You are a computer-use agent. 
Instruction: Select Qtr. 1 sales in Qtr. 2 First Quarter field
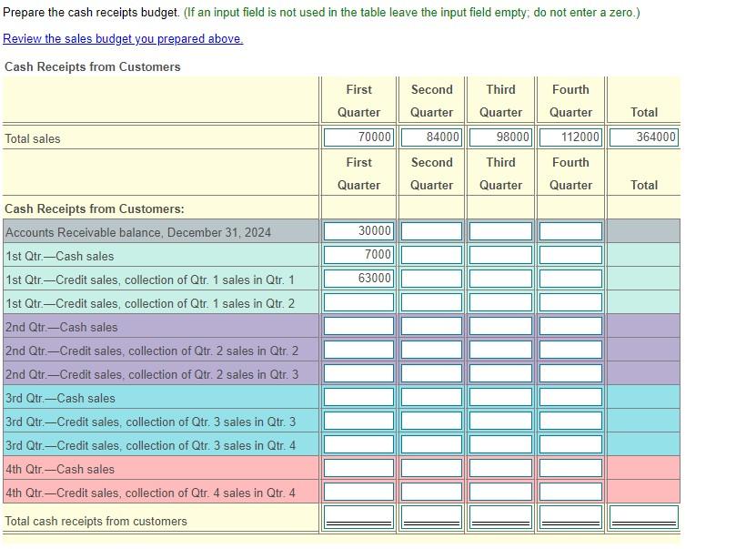coord(358,302)
